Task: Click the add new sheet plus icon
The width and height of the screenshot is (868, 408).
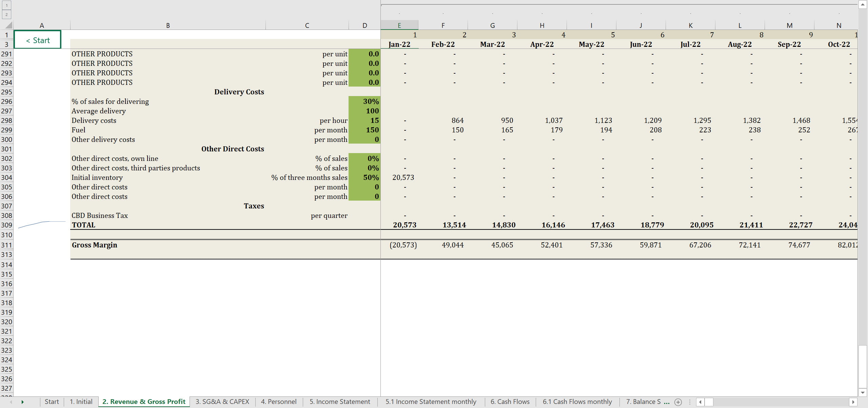Action: click(x=678, y=402)
